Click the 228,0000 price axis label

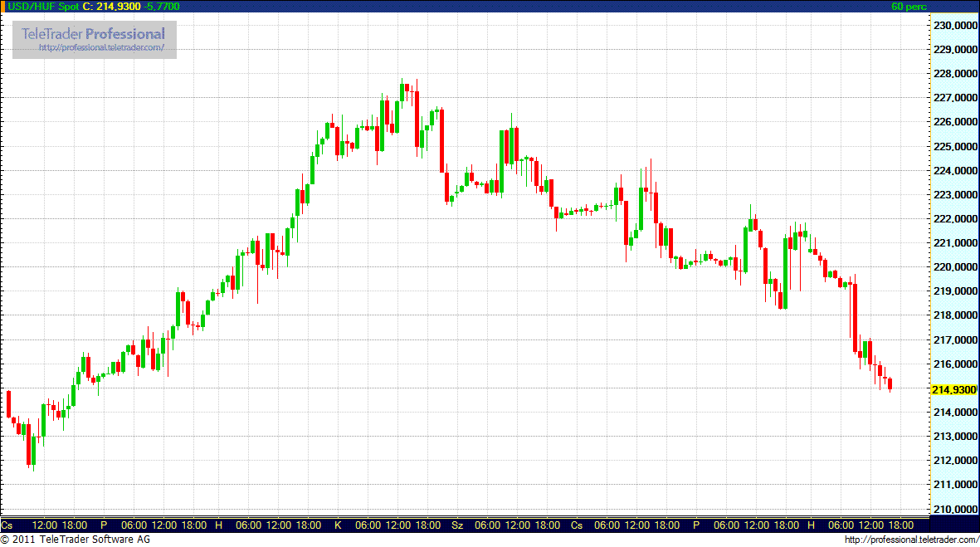955,74
